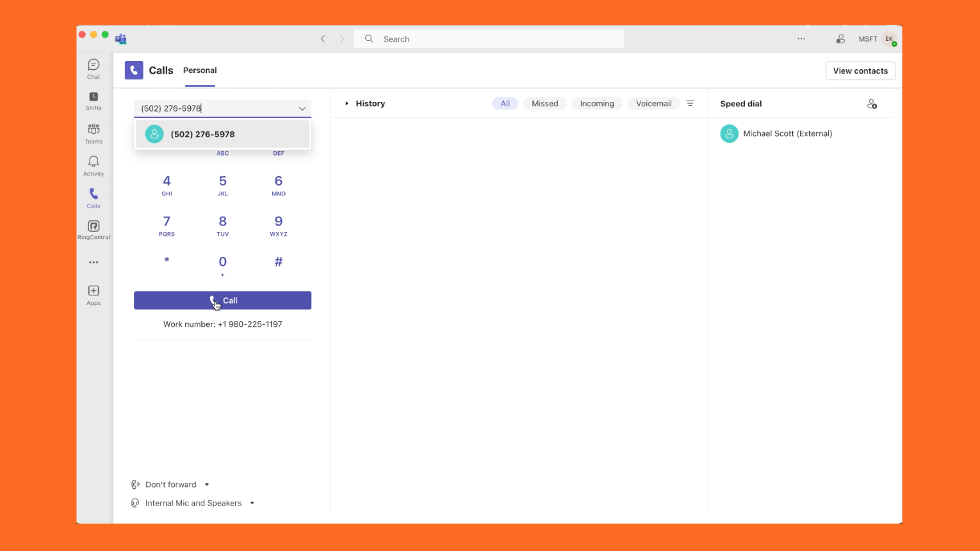The height and width of the screenshot is (551, 980).
Task: Collapse the History section arrow
Action: [x=347, y=103]
